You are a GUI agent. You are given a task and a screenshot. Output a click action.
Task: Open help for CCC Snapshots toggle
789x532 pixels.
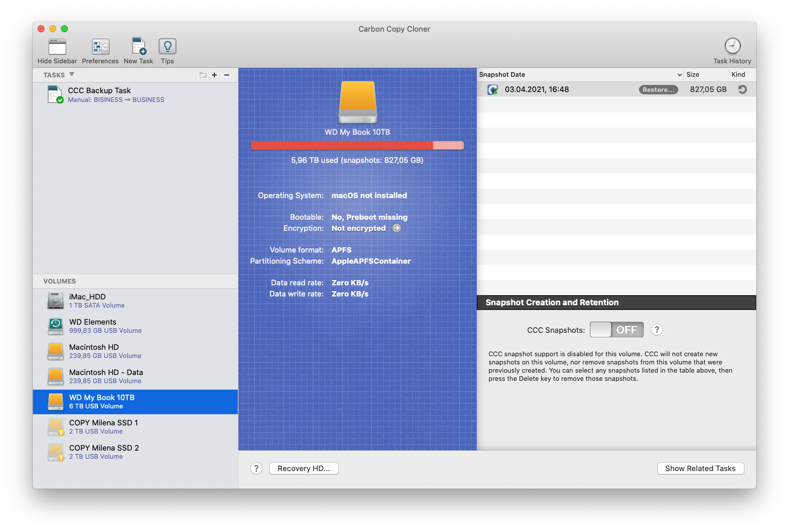point(657,330)
